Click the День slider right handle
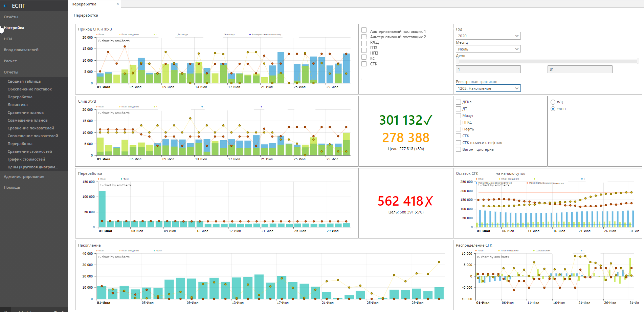 click(638, 61)
